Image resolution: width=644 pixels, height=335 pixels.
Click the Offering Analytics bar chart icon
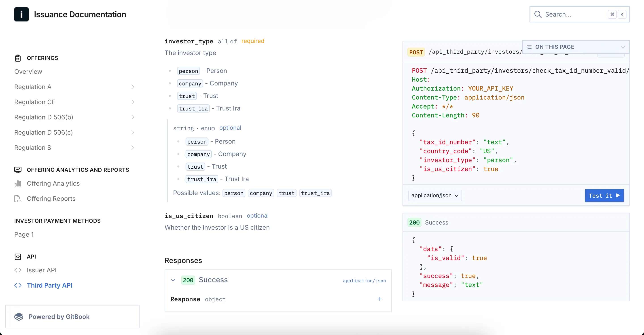pyautogui.click(x=18, y=184)
